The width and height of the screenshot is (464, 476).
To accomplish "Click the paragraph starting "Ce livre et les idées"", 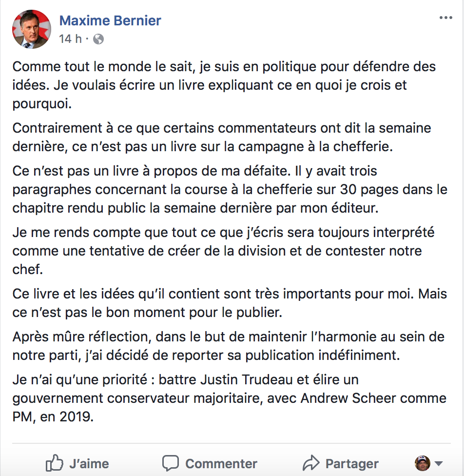I will pos(229,304).
